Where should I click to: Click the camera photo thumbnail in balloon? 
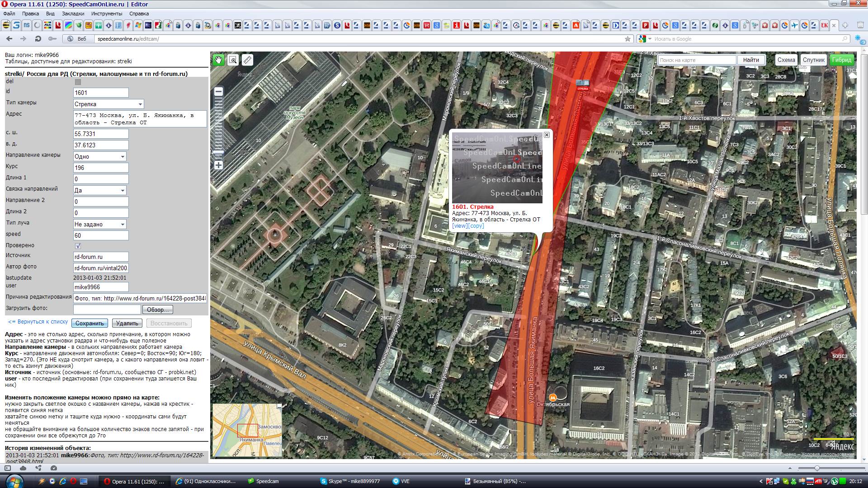[497, 168]
